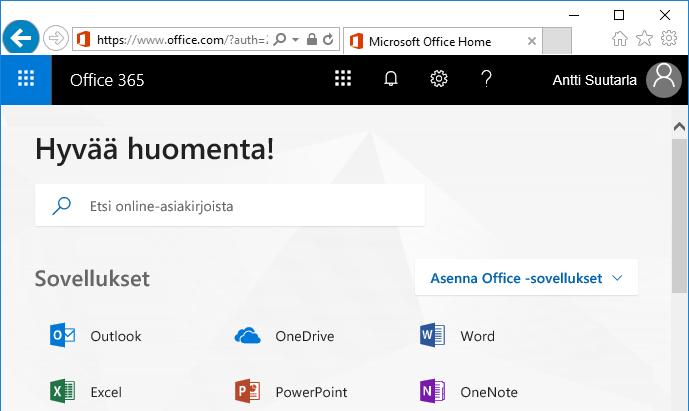Open Favorites via the star icon
This screenshot has height=411, width=689.
click(644, 38)
